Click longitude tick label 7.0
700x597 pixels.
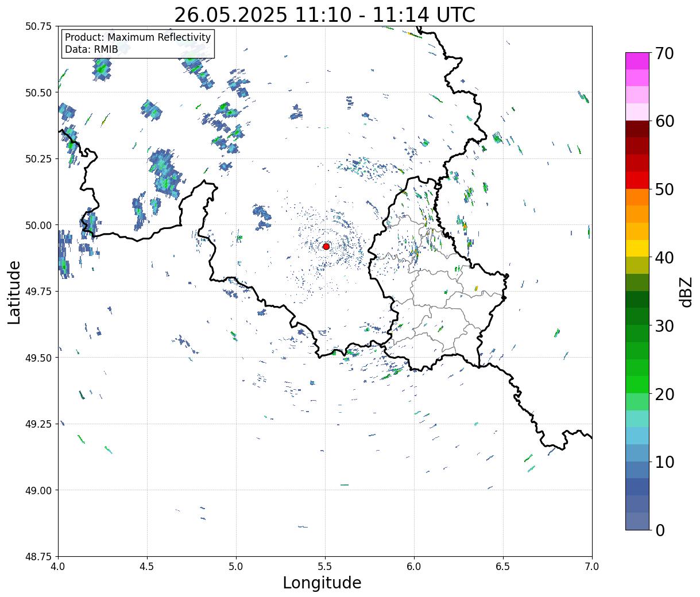click(592, 567)
